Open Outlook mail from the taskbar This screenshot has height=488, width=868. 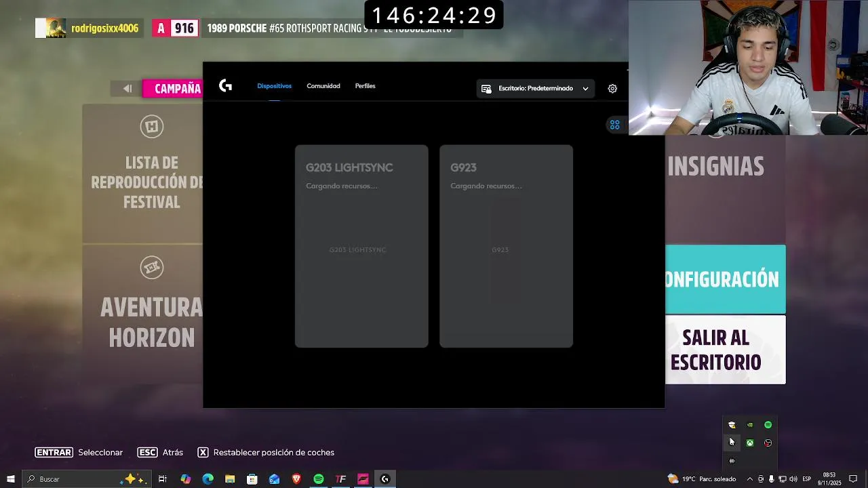(274, 479)
